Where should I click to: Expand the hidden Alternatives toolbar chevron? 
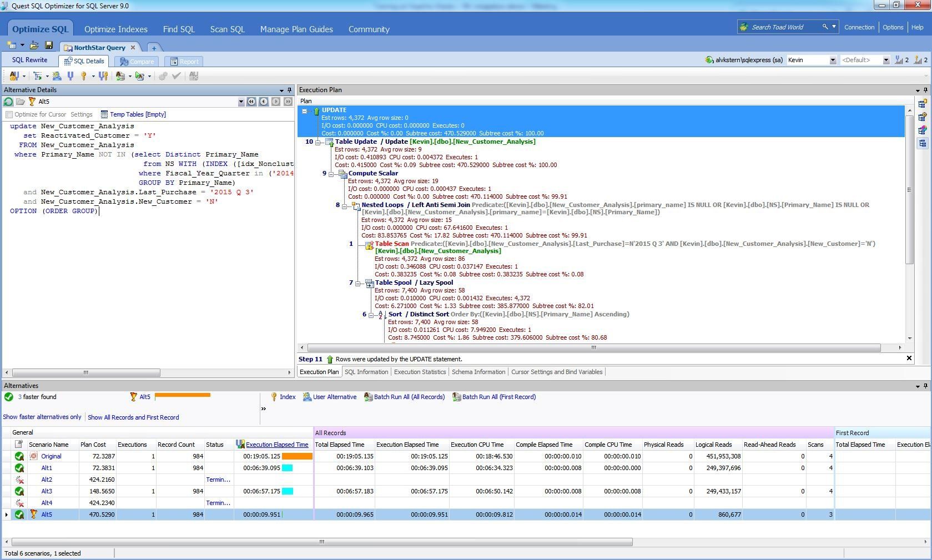tap(264, 409)
